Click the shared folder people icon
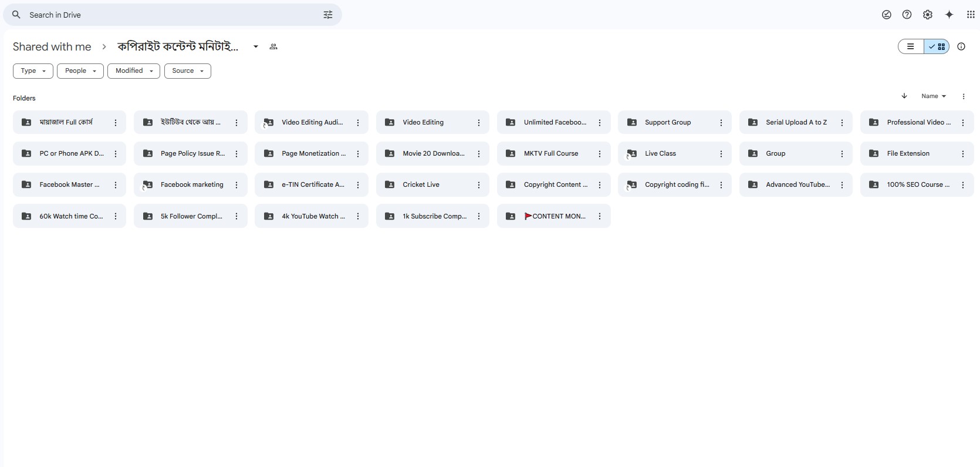 click(x=273, y=46)
